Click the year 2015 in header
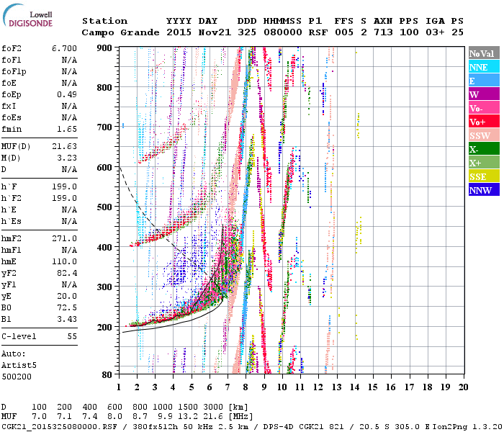 coord(179,32)
